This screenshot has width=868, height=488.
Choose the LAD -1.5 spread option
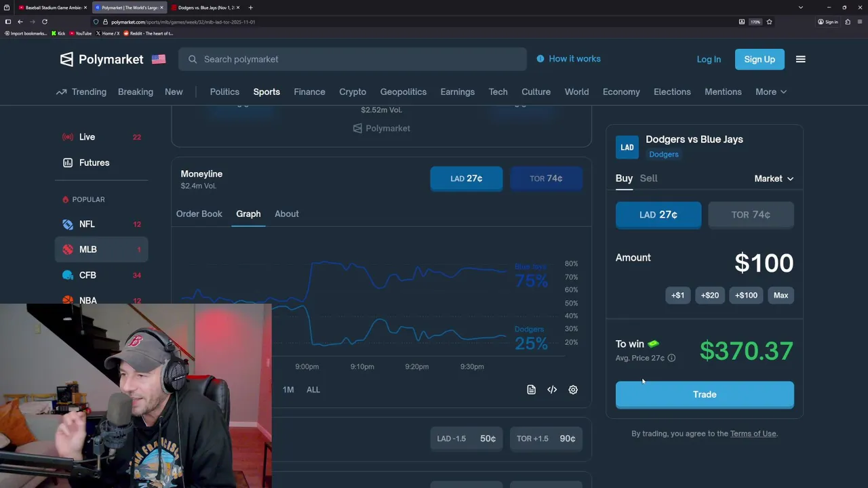[x=467, y=439]
